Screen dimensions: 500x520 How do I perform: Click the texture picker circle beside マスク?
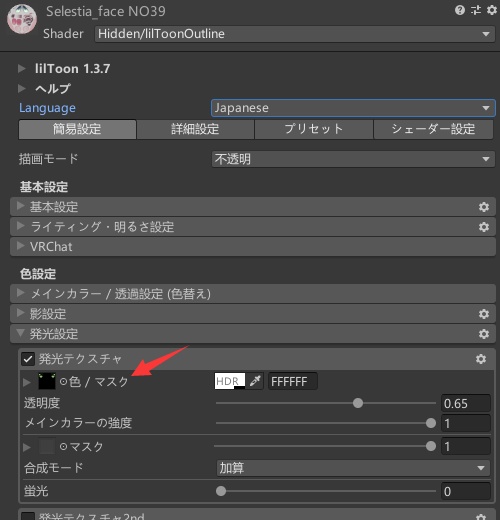point(63,446)
